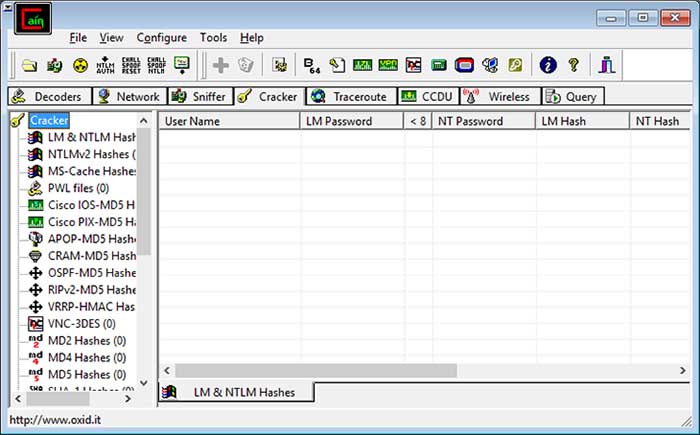Sort by the NT Password column header
The image size is (700, 435).
coord(483,121)
